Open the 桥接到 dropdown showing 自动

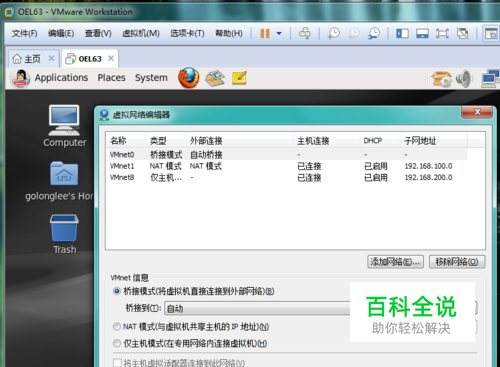click(321, 308)
